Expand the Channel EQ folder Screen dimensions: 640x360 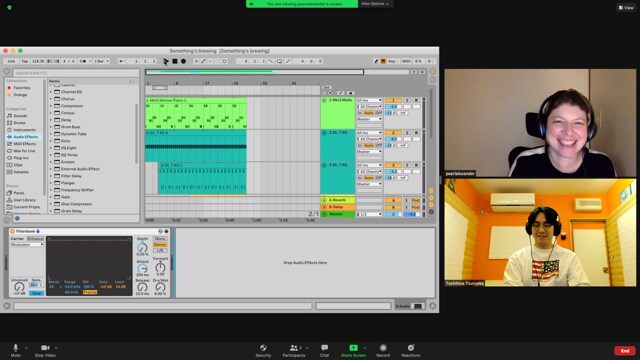click(51, 92)
